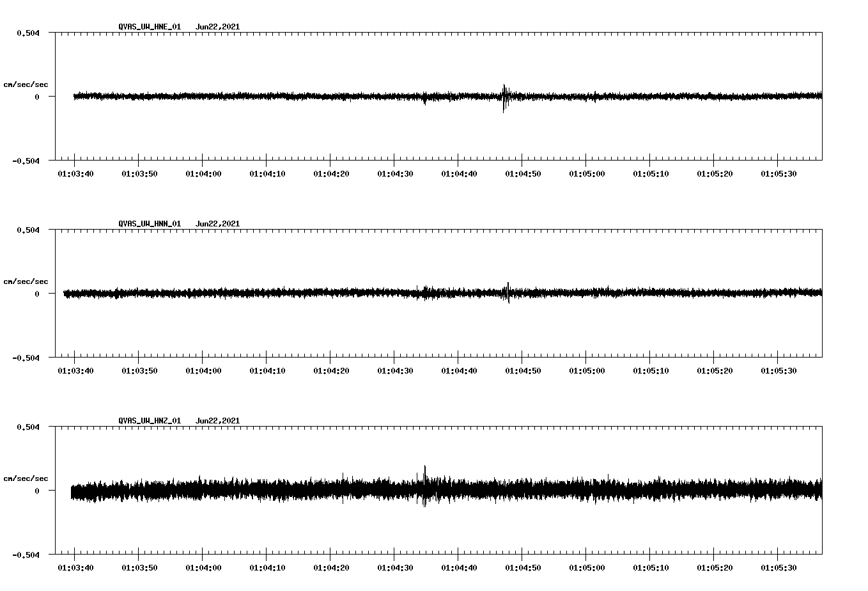Click the zero baseline label on HNZ axis
The image size is (868, 591).
(37, 491)
